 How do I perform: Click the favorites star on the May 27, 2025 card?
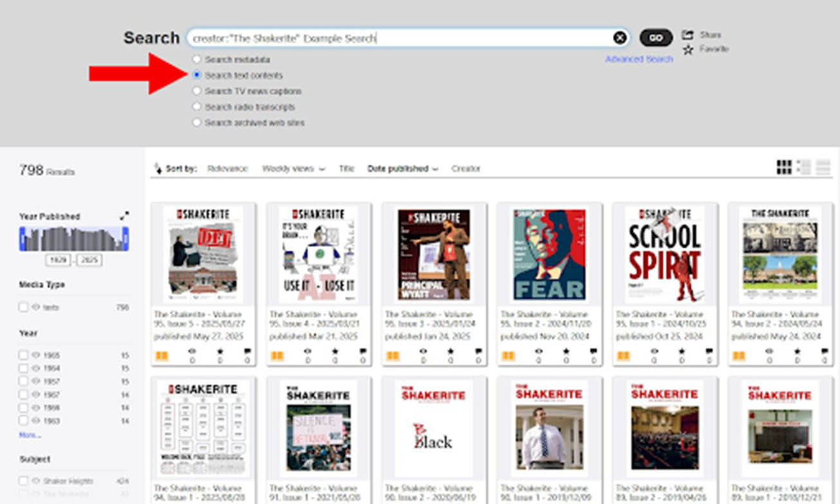point(219,351)
